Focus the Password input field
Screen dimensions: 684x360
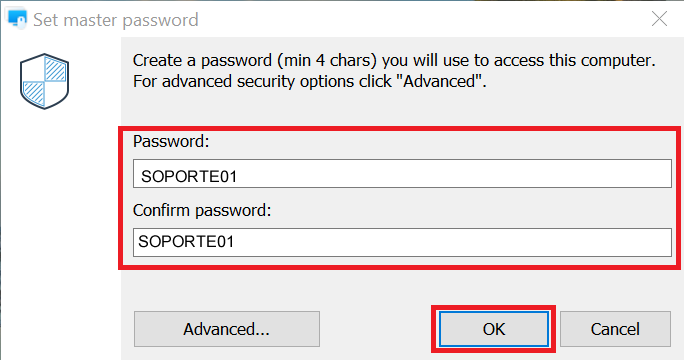[x=402, y=174]
